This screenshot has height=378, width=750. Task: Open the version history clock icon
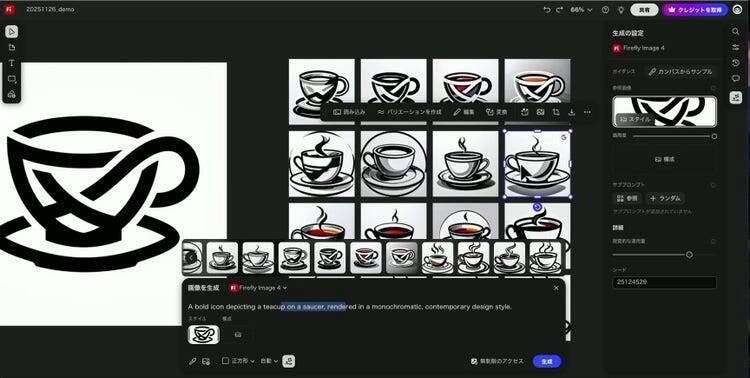[x=736, y=63]
